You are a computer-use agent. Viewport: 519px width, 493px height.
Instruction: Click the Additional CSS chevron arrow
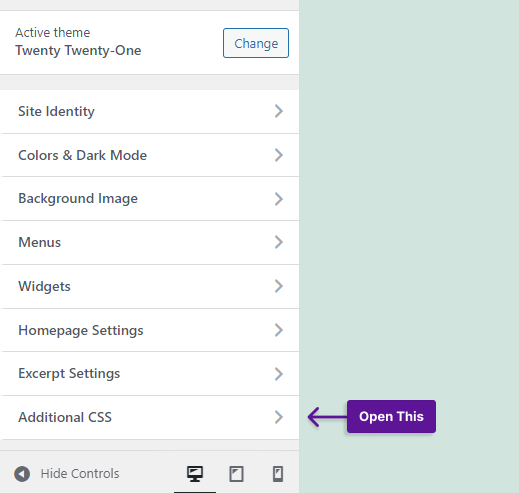tap(279, 417)
